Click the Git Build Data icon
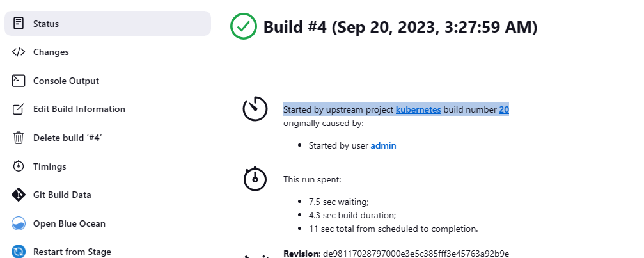The height and width of the screenshot is (258, 644). click(19, 195)
